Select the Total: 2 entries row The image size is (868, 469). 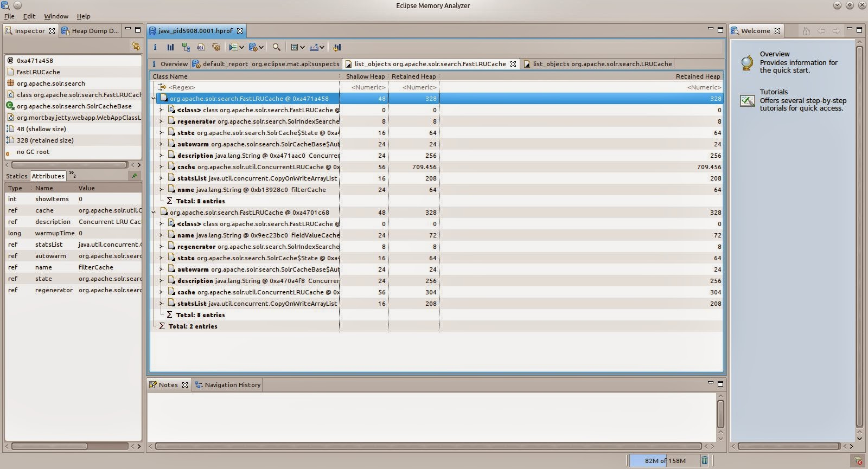click(436, 326)
